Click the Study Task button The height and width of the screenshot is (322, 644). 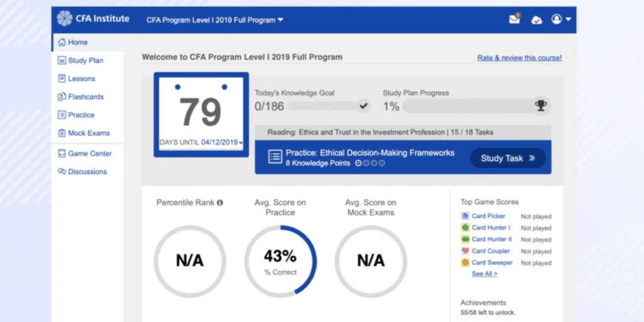pos(508,158)
